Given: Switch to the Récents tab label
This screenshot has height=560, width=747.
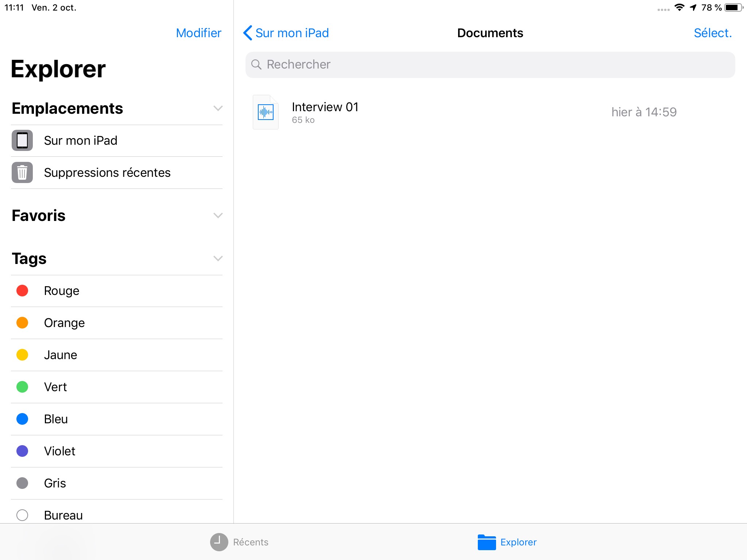Looking at the screenshot, I should (x=251, y=542).
